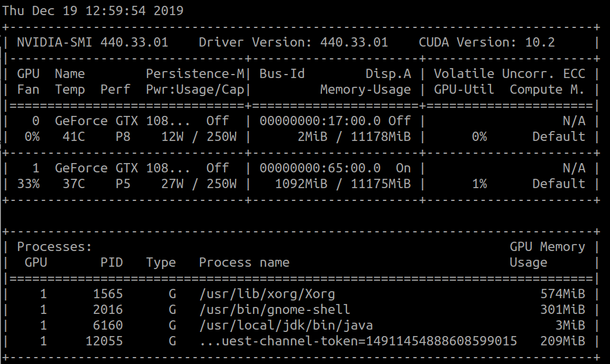Screen dimensions: 610x364
Task: Click the Memory-Usage header
Action: click(366, 89)
